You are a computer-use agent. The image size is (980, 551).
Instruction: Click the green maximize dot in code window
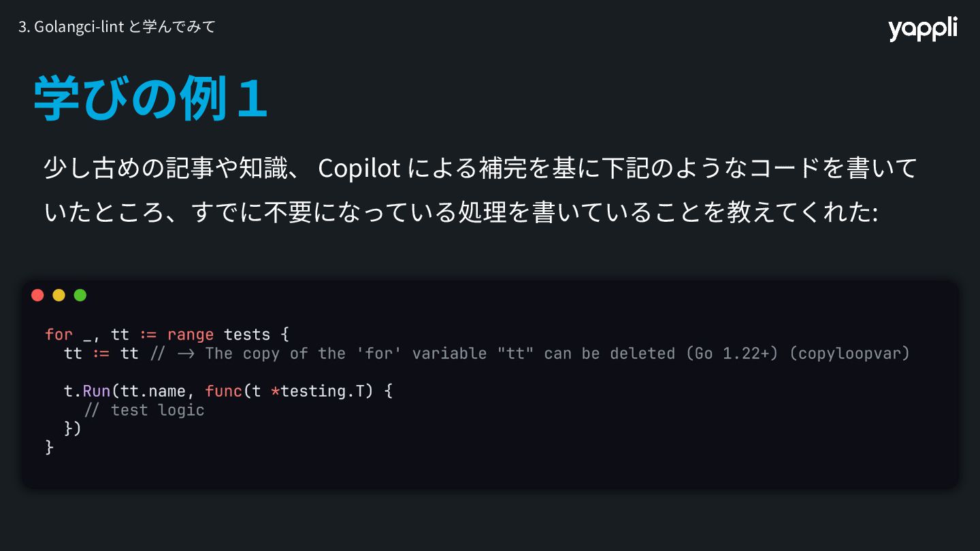point(80,295)
